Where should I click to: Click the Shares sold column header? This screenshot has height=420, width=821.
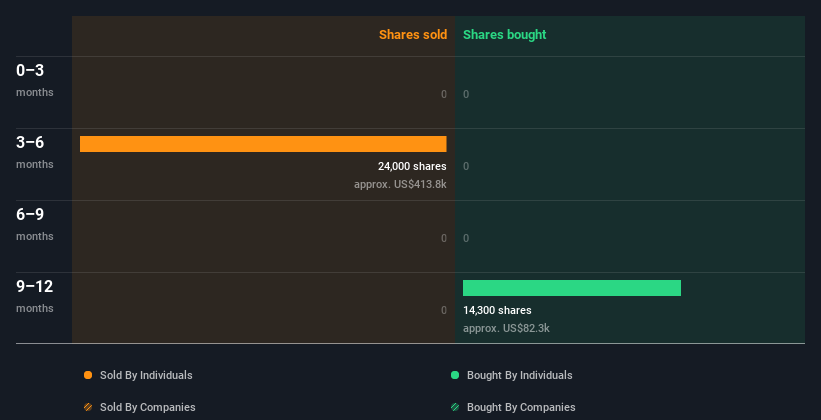[413, 35]
